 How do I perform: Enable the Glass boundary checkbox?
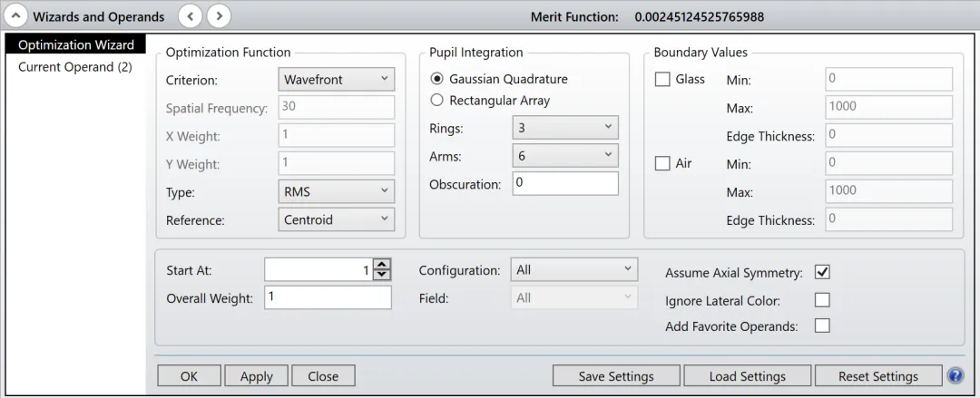tap(663, 80)
